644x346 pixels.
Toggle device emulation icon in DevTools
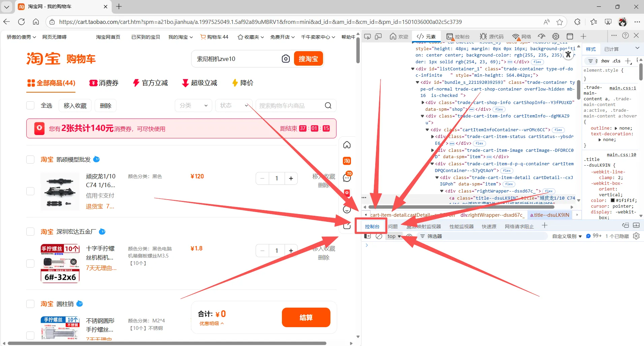point(378,36)
